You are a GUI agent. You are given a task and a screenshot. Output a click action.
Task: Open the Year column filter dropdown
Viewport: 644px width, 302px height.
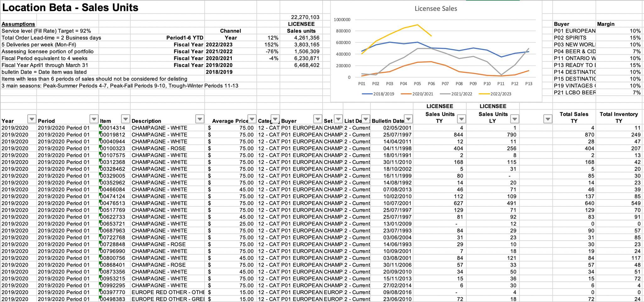pos(31,119)
